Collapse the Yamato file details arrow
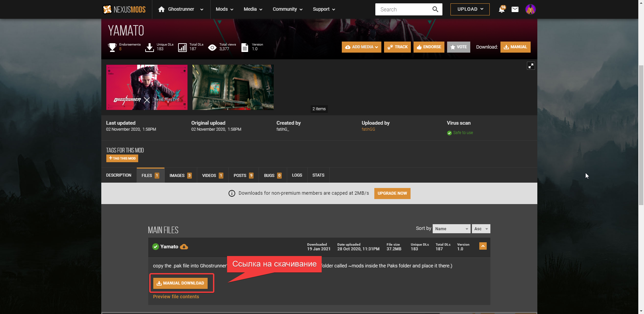The height and width of the screenshot is (314, 644). [483, 246]
